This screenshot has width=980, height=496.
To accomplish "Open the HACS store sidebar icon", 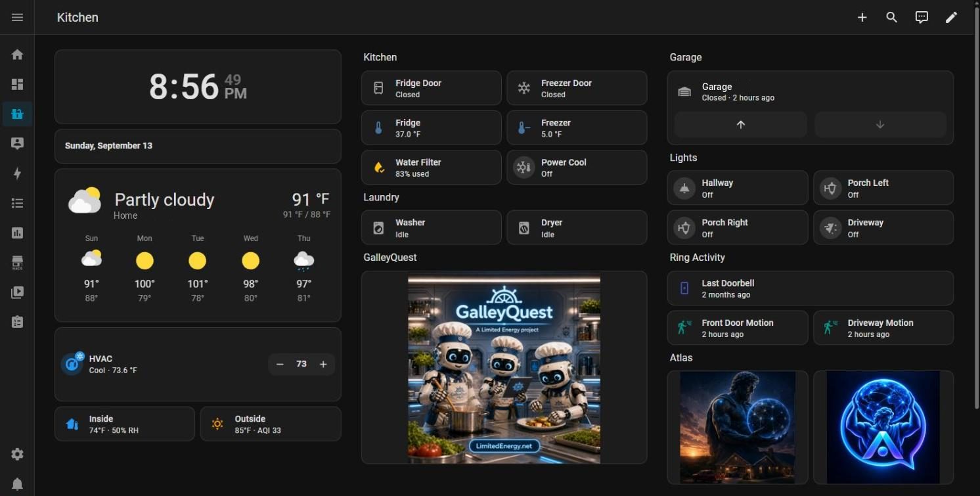I will click(17, 263).
